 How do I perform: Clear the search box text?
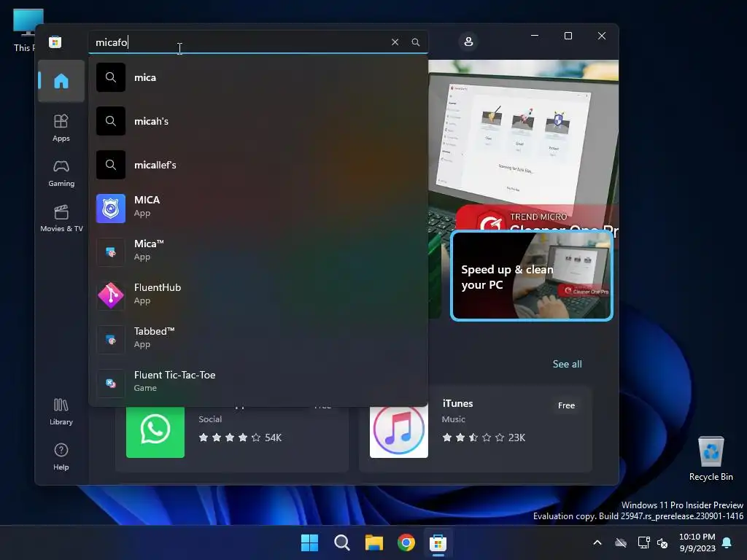(395, 42)
